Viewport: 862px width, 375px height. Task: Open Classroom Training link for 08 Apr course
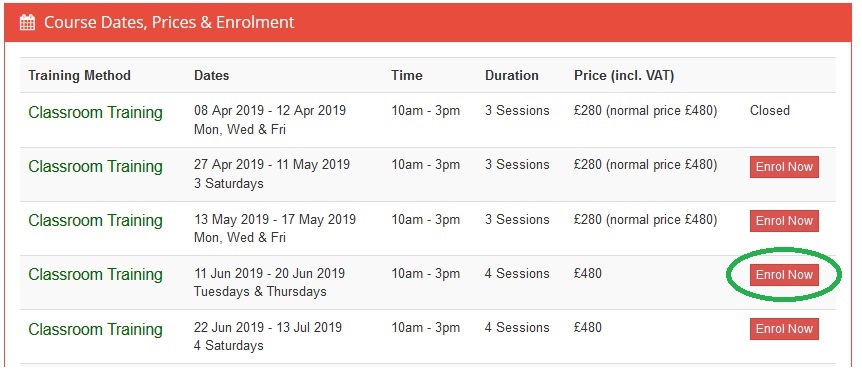click(x=96, y=112)
